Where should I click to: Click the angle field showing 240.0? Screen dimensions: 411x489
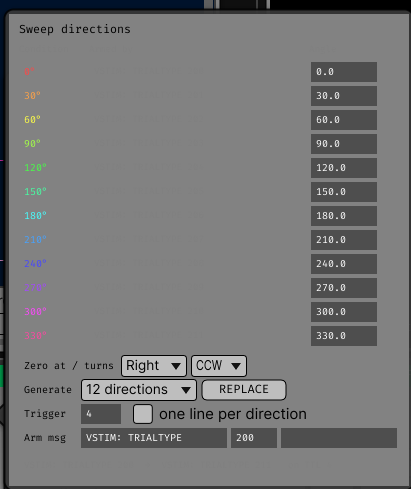point(344,264)
